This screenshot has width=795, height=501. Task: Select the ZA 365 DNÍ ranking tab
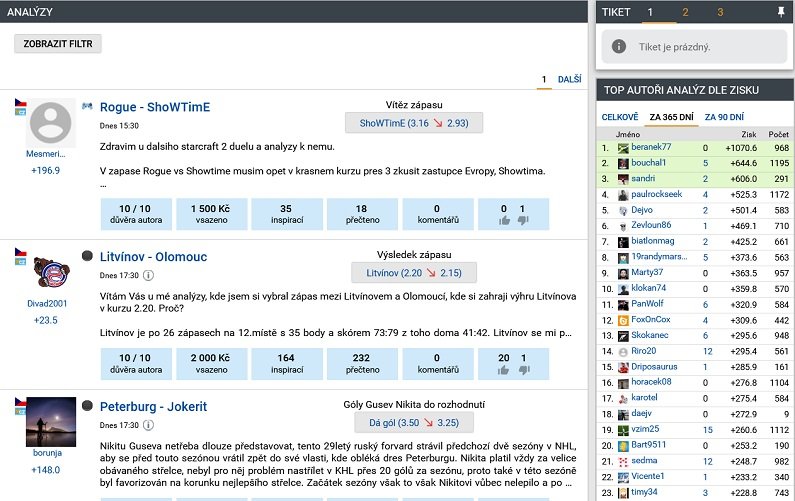(x=671, y=117)
